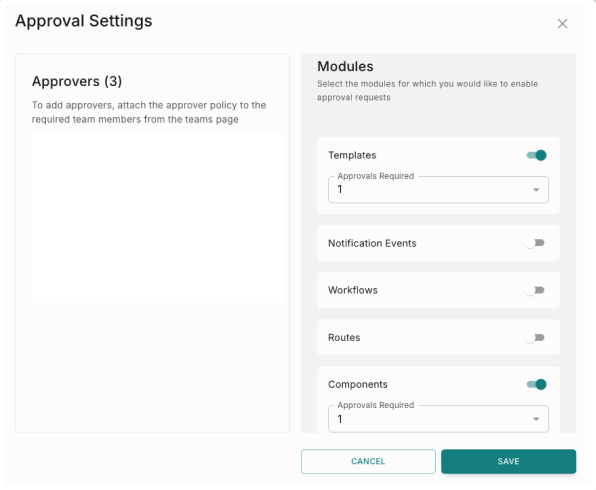Open the Templates approvals count field
This screenshot has width=596, height=490.
[x=438, y=189]
